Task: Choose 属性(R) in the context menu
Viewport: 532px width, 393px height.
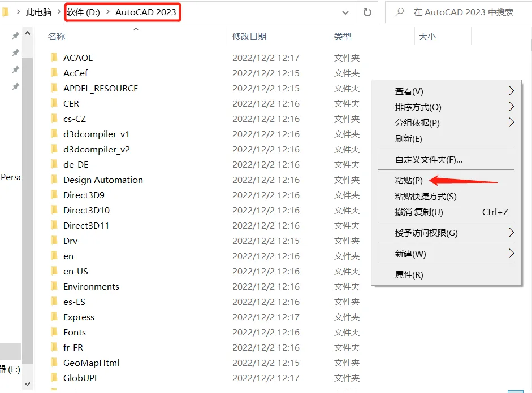Action: point(447,275)
